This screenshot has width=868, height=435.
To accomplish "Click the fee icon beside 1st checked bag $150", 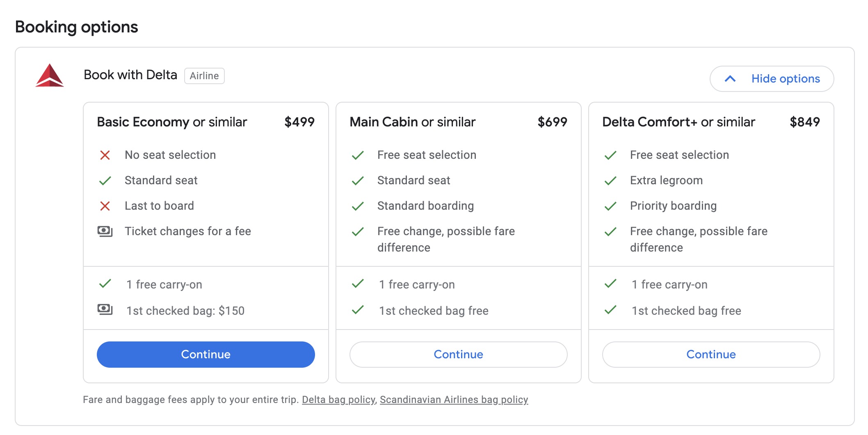I will (x=106, y=311).
